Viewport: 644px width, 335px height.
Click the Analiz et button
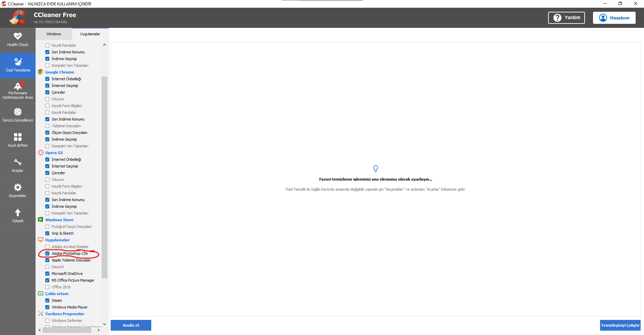131,325
